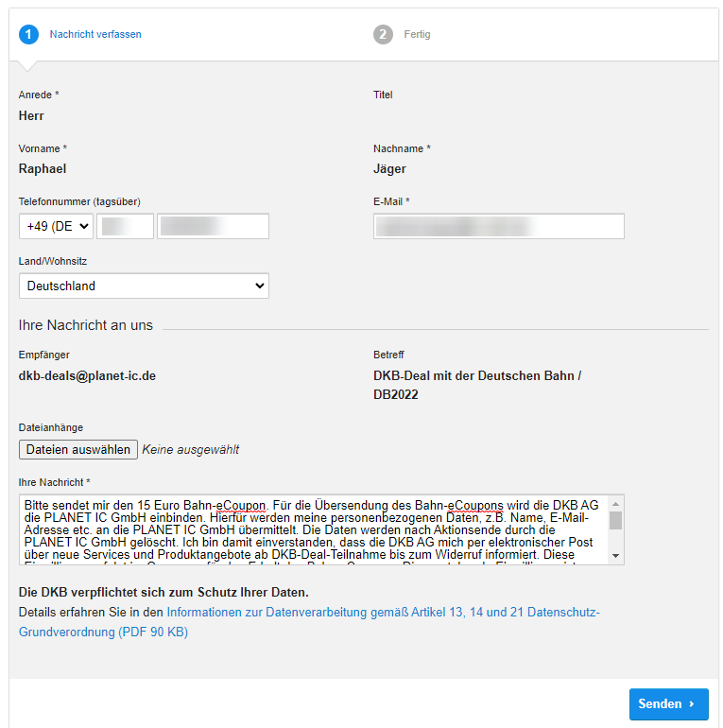Open the Datenschutz-Grundverordnung PDF information link
The width and height of the screenshot is (723, 728).
tap(309, 622)
